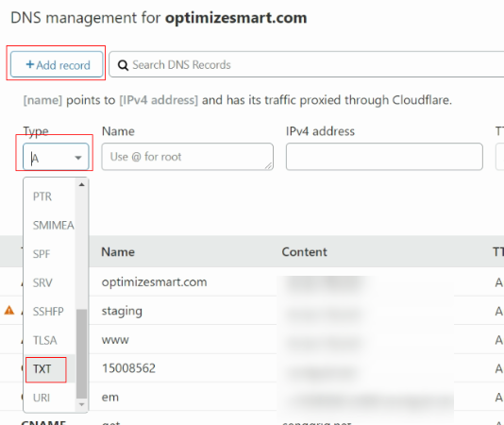Click the staging record name
Screen dimensions: 504x425
122,311
